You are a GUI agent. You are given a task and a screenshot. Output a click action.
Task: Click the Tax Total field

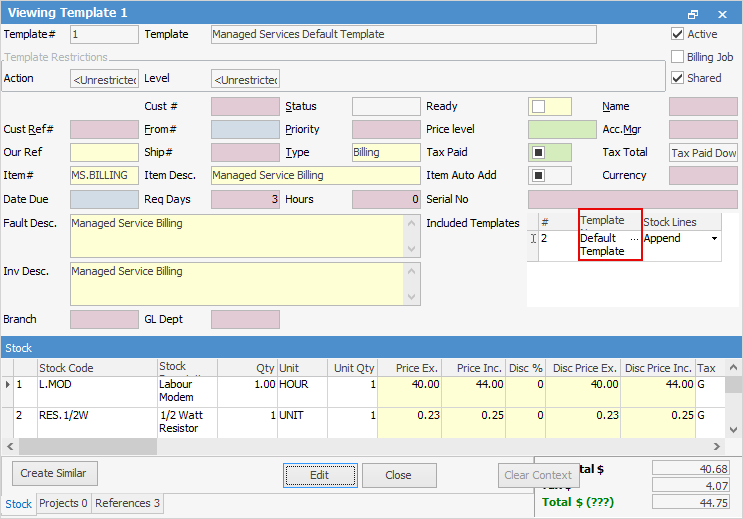coord(703,153)
